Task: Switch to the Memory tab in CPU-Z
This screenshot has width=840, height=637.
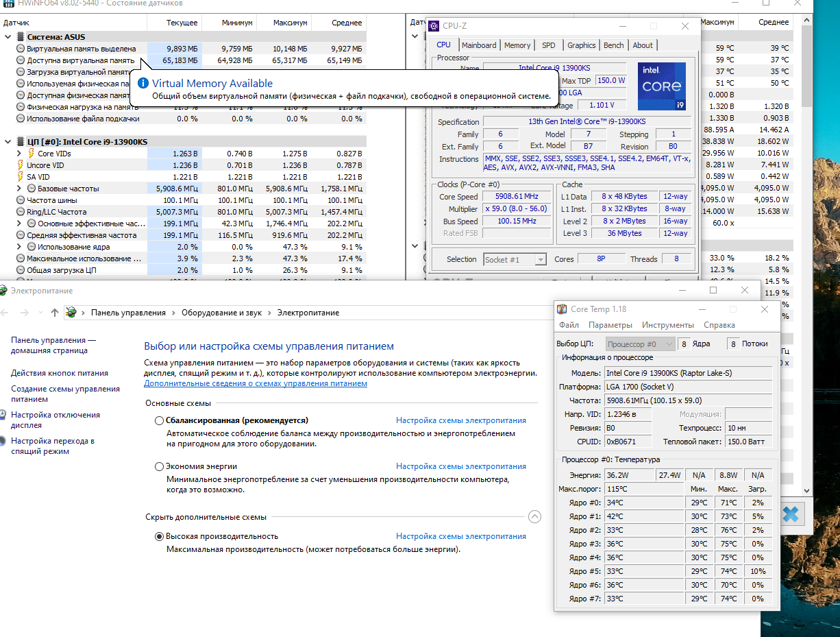Action: point(517,45)
